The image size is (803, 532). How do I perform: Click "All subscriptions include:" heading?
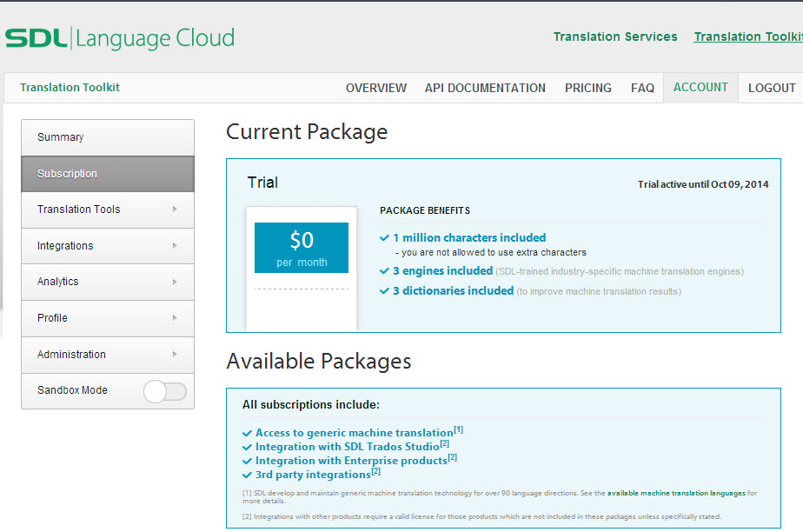(x=311, y=404)
